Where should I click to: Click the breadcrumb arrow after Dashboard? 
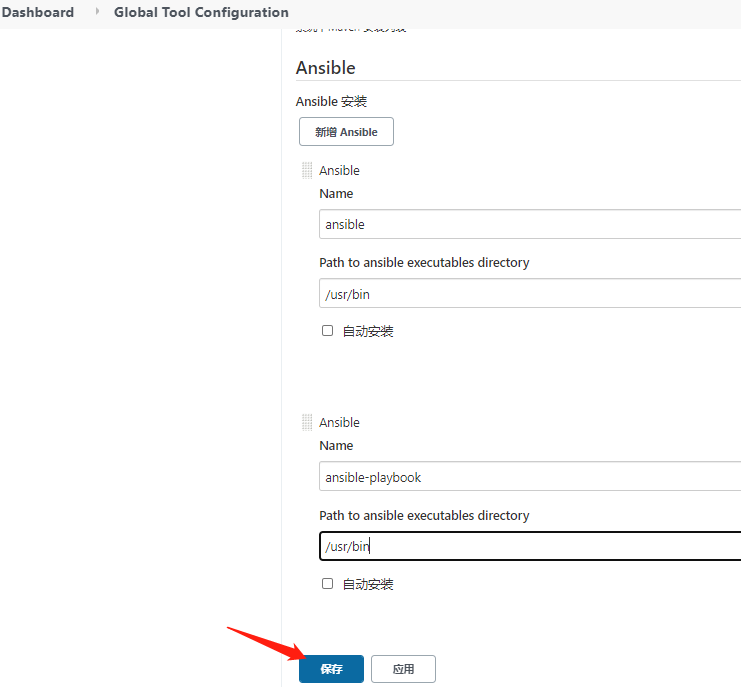click(97, 12)
